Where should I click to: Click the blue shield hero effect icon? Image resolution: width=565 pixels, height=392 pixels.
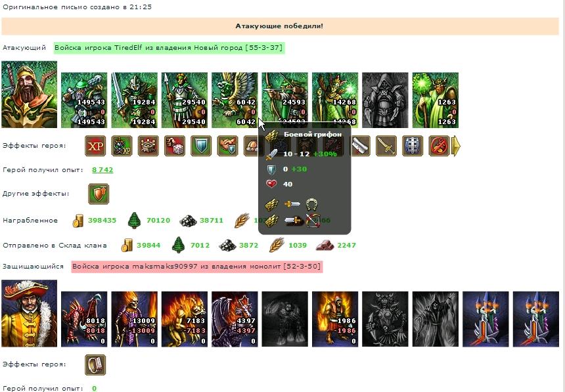(201, 146)
